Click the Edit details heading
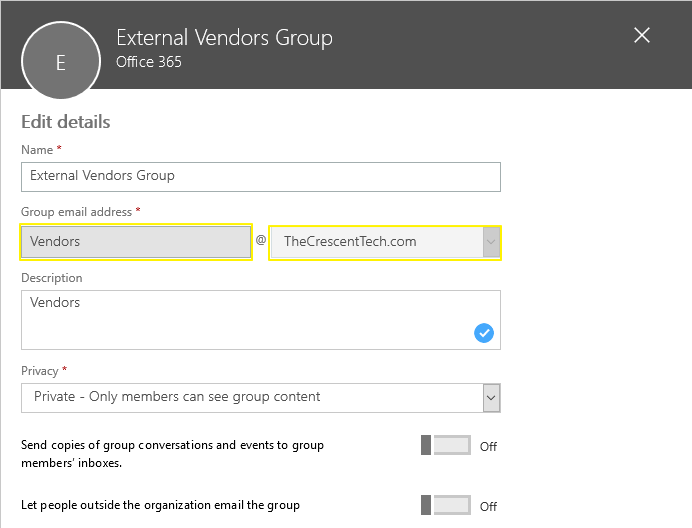The width and height of the screenshot is (692, 528). tap(66, 122)
